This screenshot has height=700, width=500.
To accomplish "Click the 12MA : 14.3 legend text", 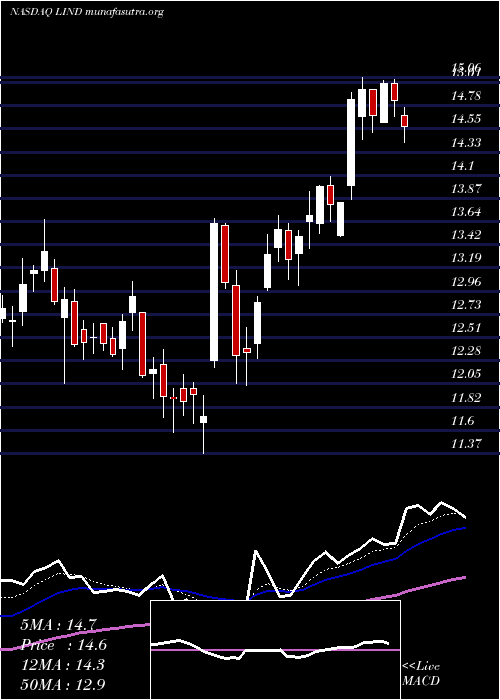I will tap(62, 665).
